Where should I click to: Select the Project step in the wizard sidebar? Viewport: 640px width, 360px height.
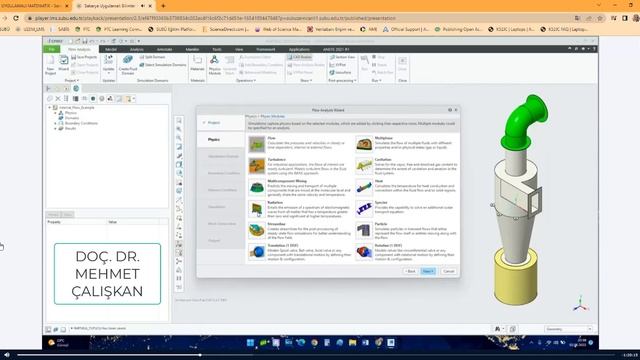point(220,123)
